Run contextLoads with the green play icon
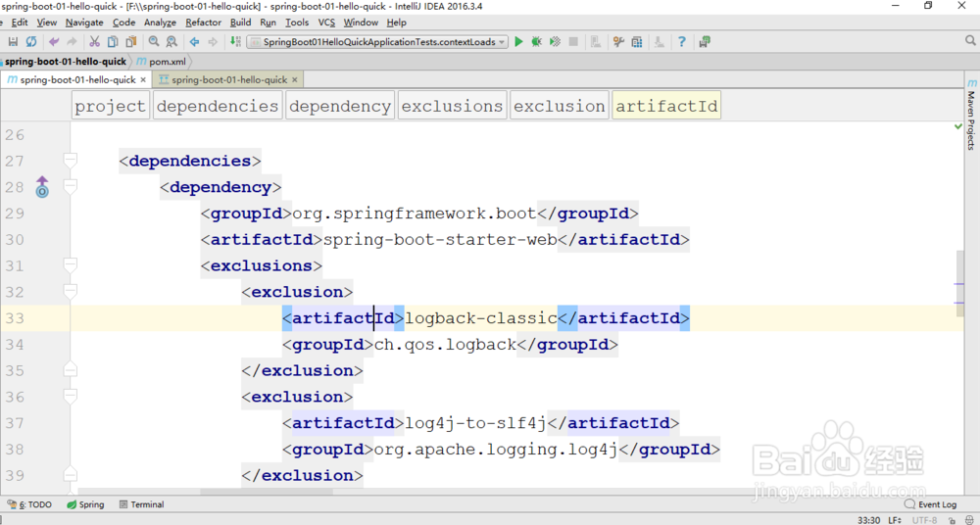This screenshot has height=525, width=980. point(518,42)
